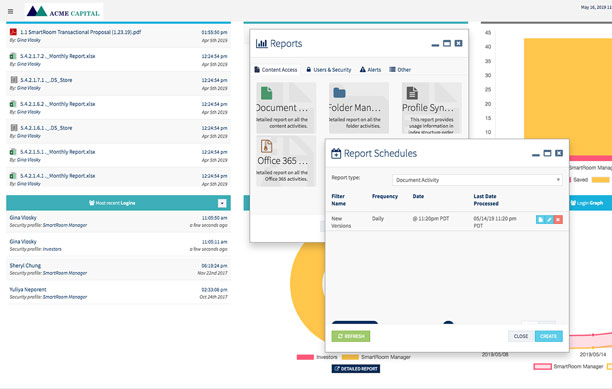Viewport: 612px width, 389px height.
Task: Switch to the Alerts tab
Action: pyautogui.click(x=370, y=69)
